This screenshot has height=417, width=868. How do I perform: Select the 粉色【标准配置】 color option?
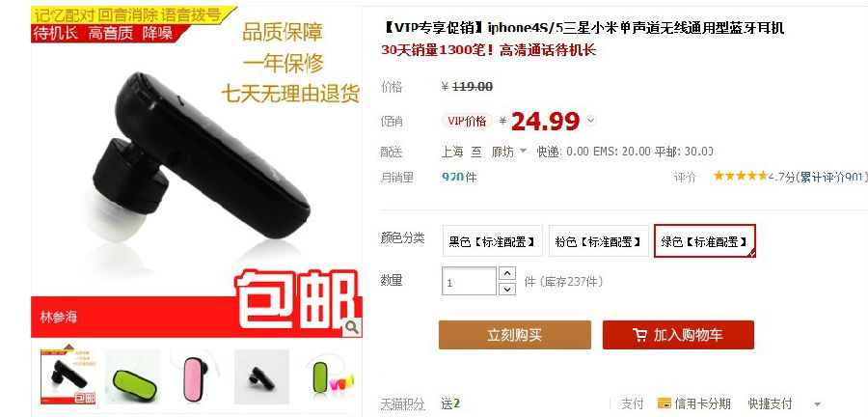598,241
